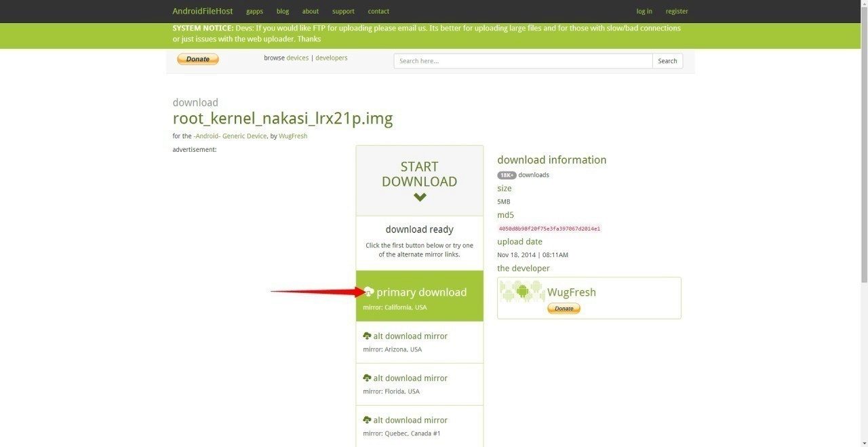Viewport: 868px width, 447px height.
Task: Choose alt download mirror Arizona, USA
Action: click(420, 343)
